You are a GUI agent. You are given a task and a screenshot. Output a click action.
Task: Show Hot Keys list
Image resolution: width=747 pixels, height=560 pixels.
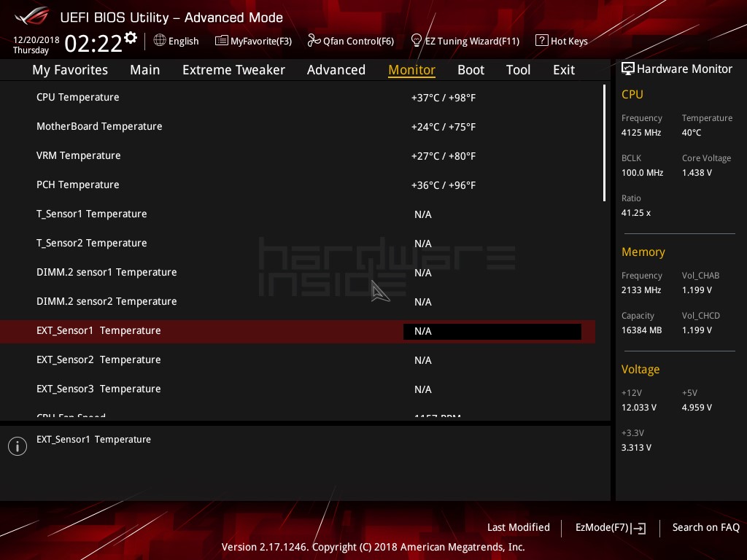click(569, 41)
